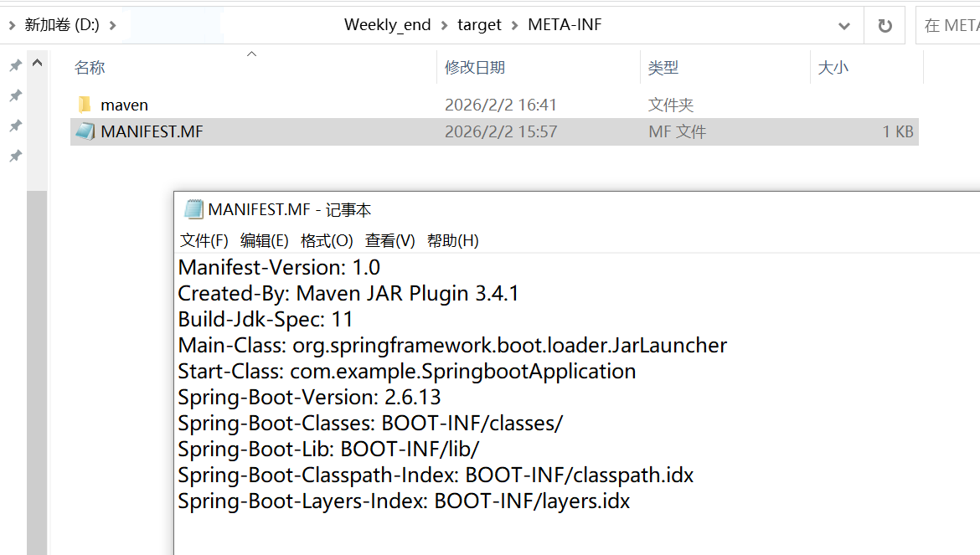Sort files by 名称 column header
The width and height of the screenshot is (980, 555).
click(90, 68)
